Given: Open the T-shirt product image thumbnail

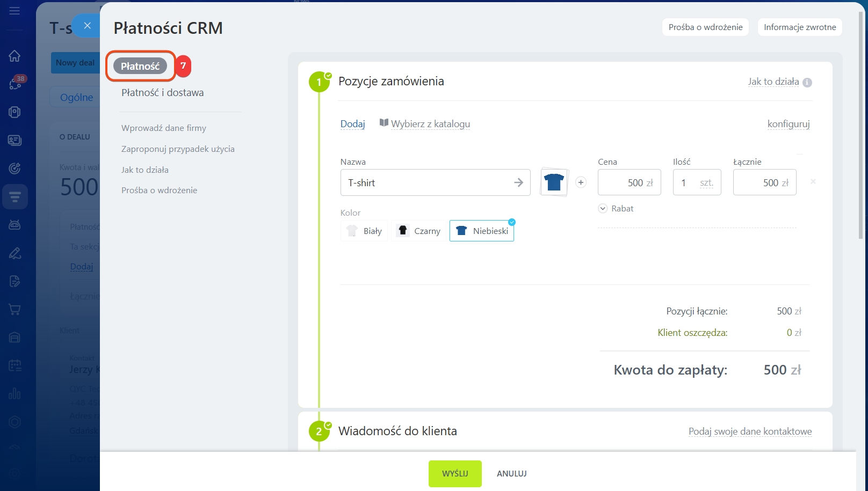Looking at the screenshot, I should [x=554, y=182].
